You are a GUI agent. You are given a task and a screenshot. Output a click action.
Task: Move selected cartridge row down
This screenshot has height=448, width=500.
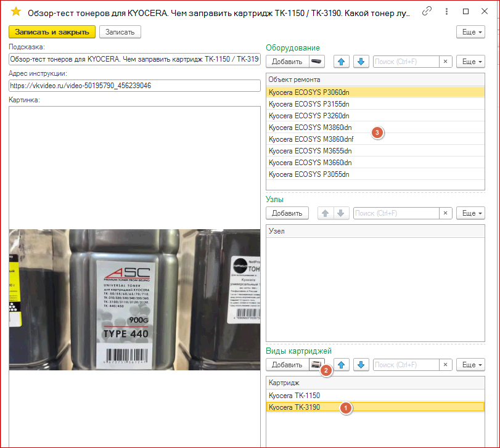point(361,365)
